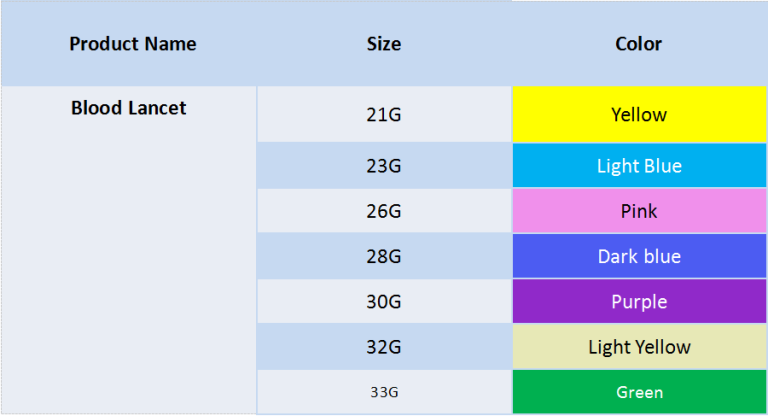Viewport: 768px width, 416px height.
Task: Select the Blood Lancet product text
Action: pyautogui.click(x=128, y=108)
